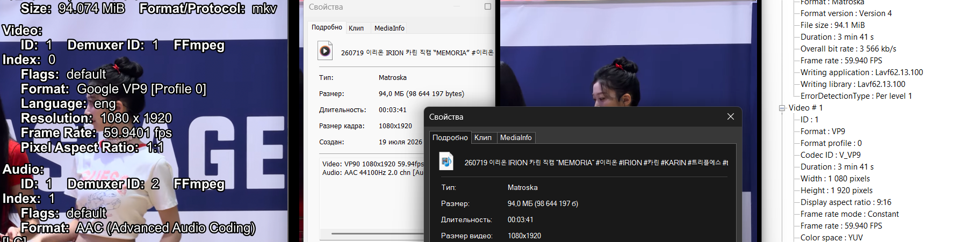Select the 260719 IRION KARIN file name in dark dialog
This screenshot has height=242, width=980.
coord(596,163)
